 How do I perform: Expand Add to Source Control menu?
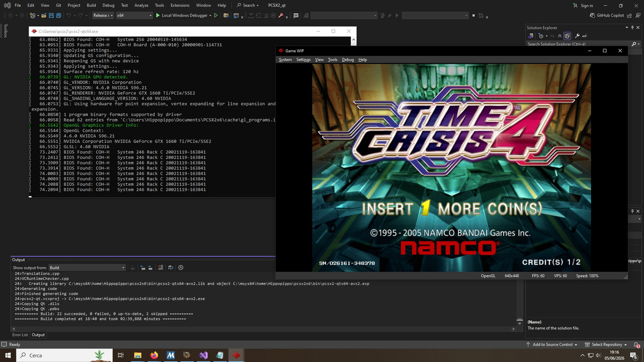pyautogui.click(x=551, y=344)
